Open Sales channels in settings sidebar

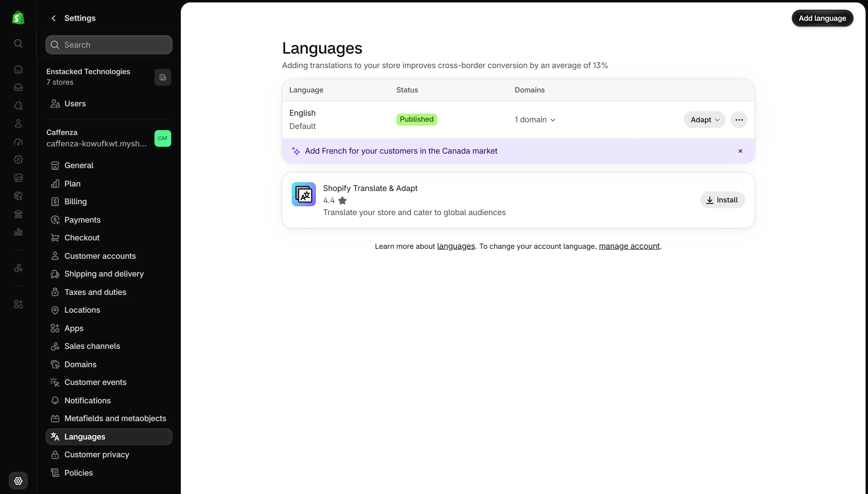(109, 346)
